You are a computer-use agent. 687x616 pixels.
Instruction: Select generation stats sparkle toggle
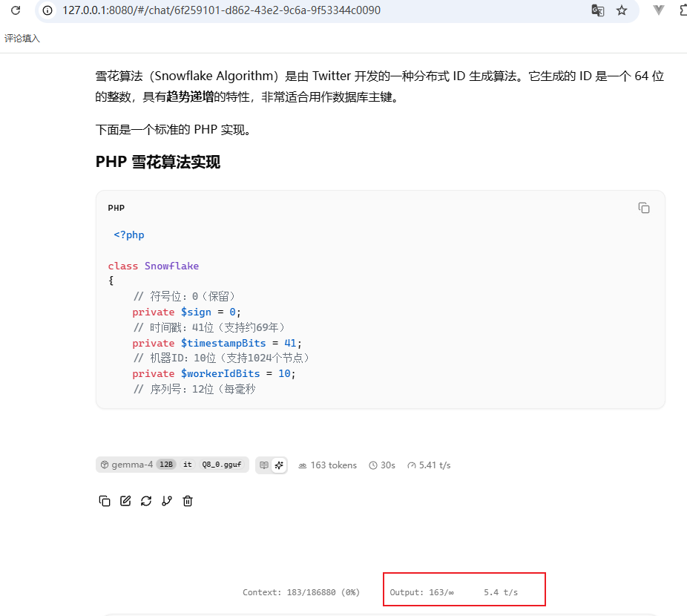pyautogui.click(x=279, y=465)
